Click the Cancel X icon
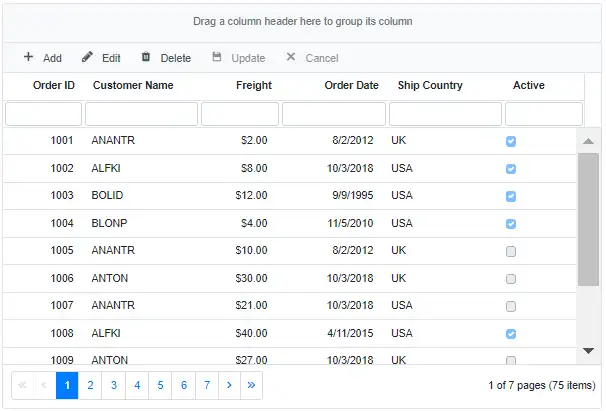The width and height of the screenshot is (606, 411). [291, 57]
